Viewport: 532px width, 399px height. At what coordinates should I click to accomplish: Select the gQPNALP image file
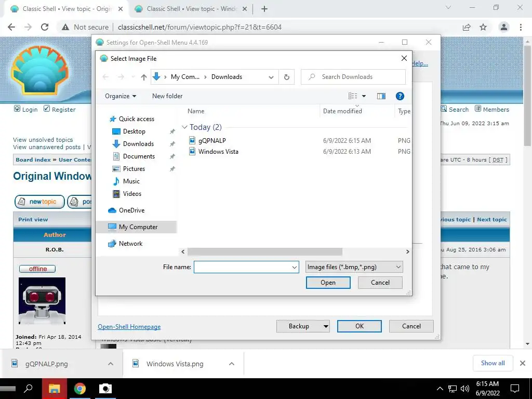[x=212, y=140]
